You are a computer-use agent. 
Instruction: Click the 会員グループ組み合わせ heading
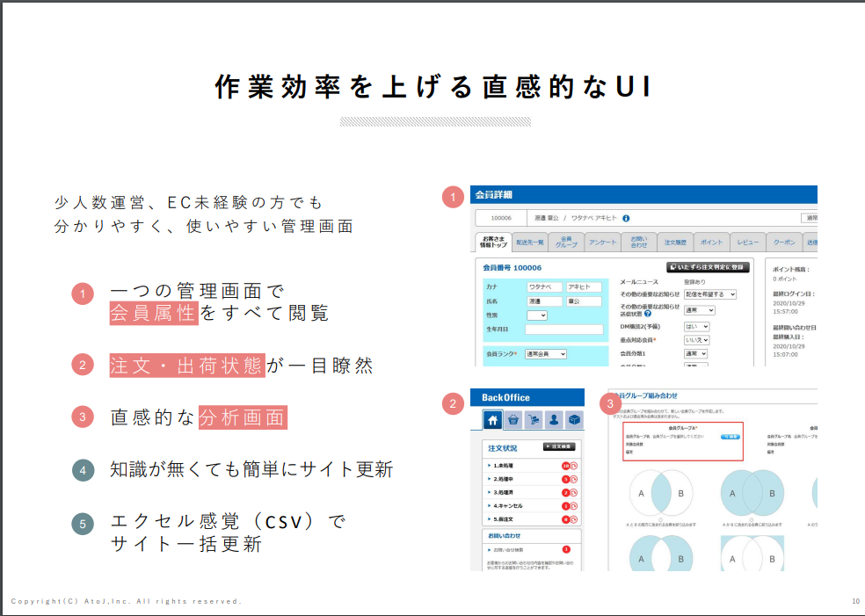click(x=645, y=396)
